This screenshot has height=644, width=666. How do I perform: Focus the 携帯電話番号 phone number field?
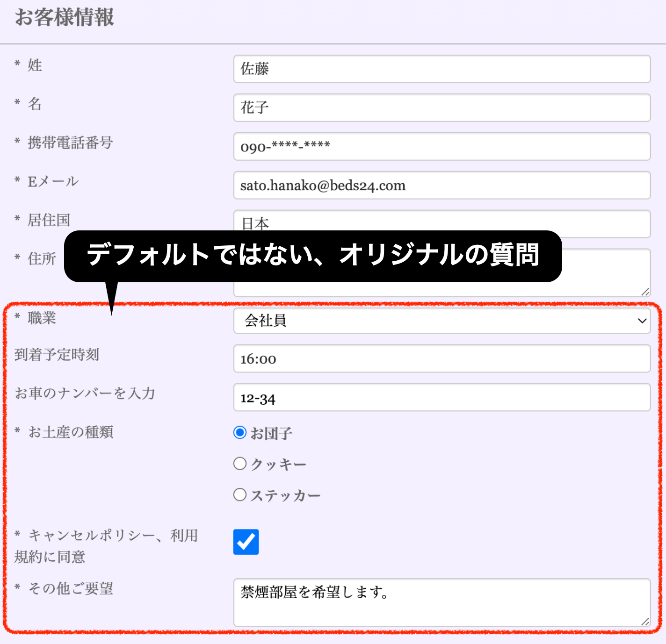(x=442, y=147)
